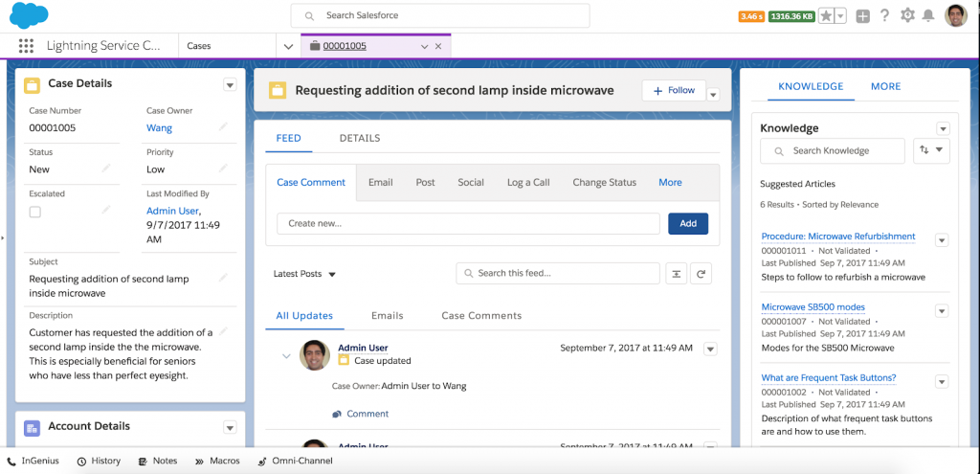Click the Create new comment field
Image resolution: width=980 pixels, height=474 pixels.
click(x=468, y=223)
